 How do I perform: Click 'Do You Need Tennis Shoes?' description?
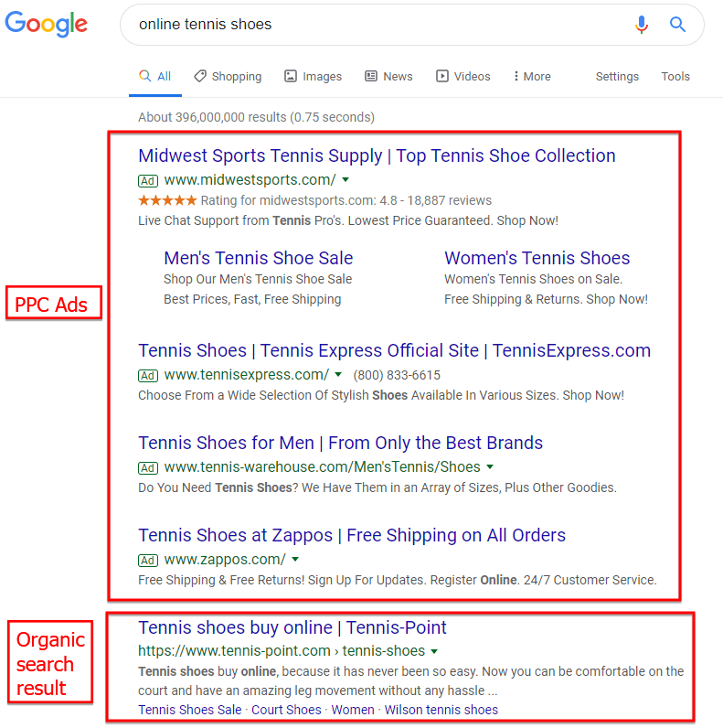pyautogui.click(x=377, y=487)
